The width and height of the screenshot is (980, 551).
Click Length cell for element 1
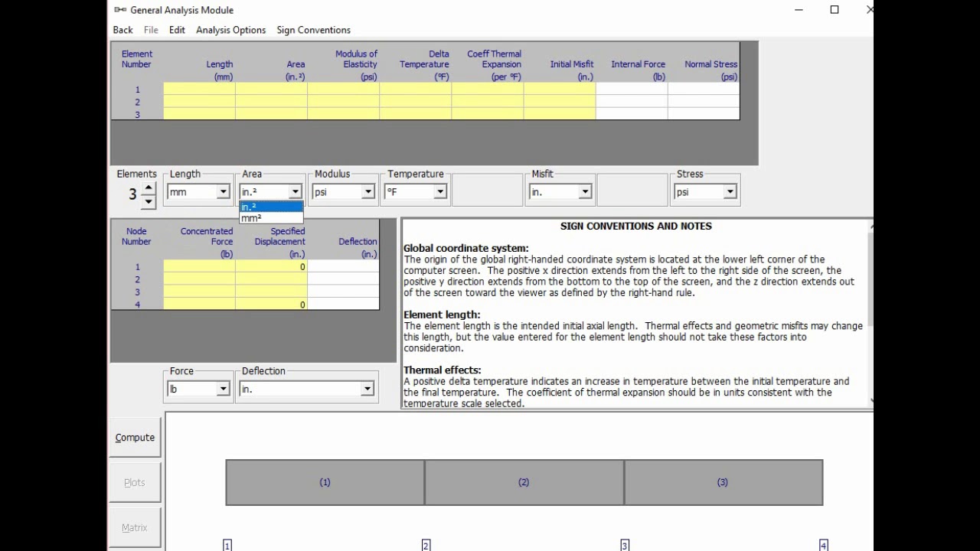tap(199, 90)
